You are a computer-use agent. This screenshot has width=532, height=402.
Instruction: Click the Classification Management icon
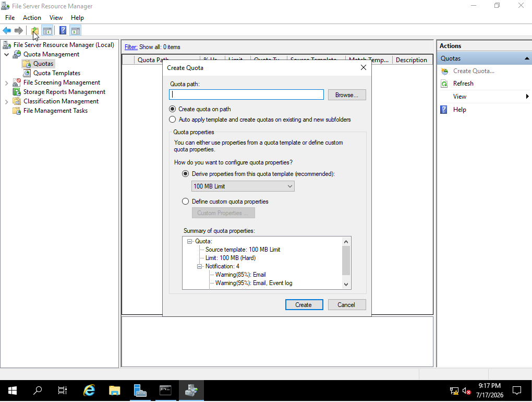[x=17, y=101]
